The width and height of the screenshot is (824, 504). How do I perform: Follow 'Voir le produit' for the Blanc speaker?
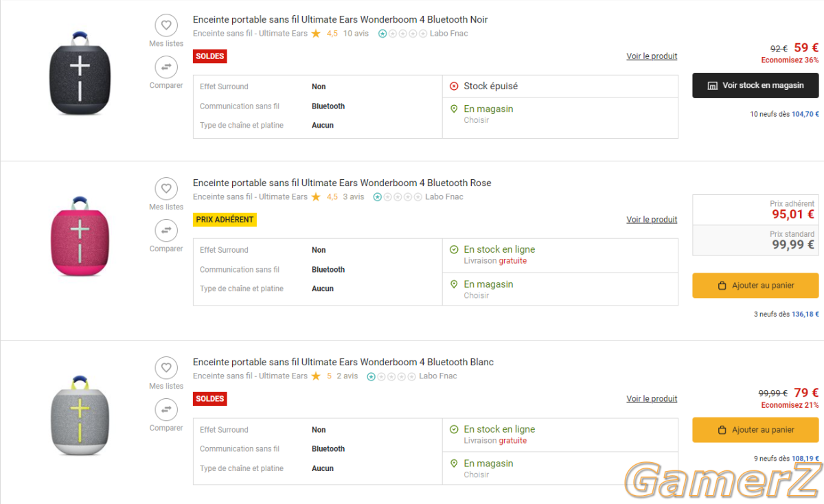[652, 399]
